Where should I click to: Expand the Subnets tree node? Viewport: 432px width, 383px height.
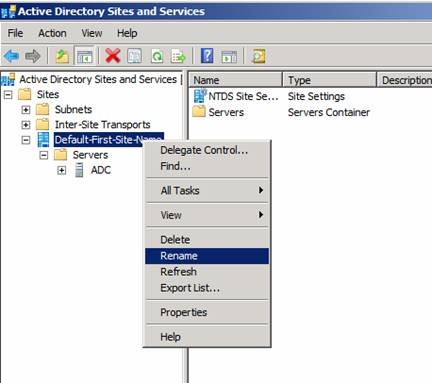(26, 110)
